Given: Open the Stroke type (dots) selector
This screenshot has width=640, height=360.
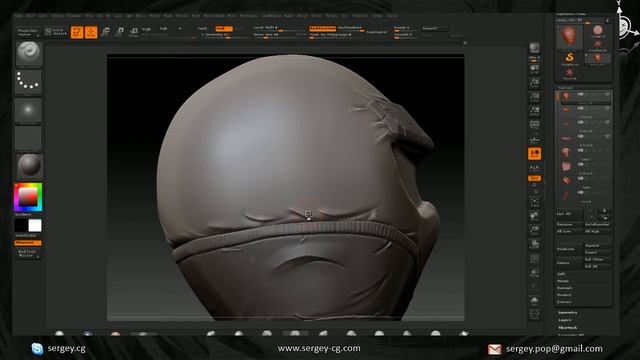Looking at the screenshot, I should (x=28, y=82).
